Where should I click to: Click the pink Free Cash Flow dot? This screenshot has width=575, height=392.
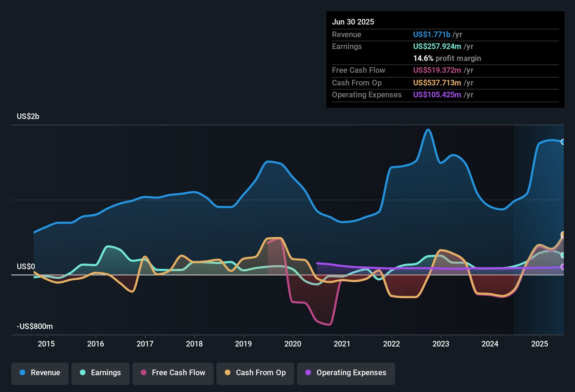pos(144,372)
